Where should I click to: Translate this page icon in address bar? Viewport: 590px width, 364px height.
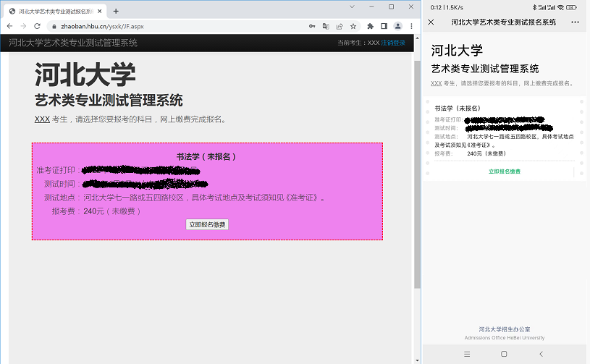pyautogui.click(x=326, y=26)
